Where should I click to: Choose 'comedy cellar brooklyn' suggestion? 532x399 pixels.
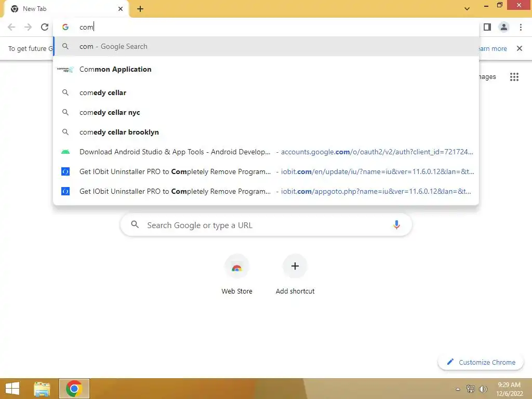tap(267, 132)
